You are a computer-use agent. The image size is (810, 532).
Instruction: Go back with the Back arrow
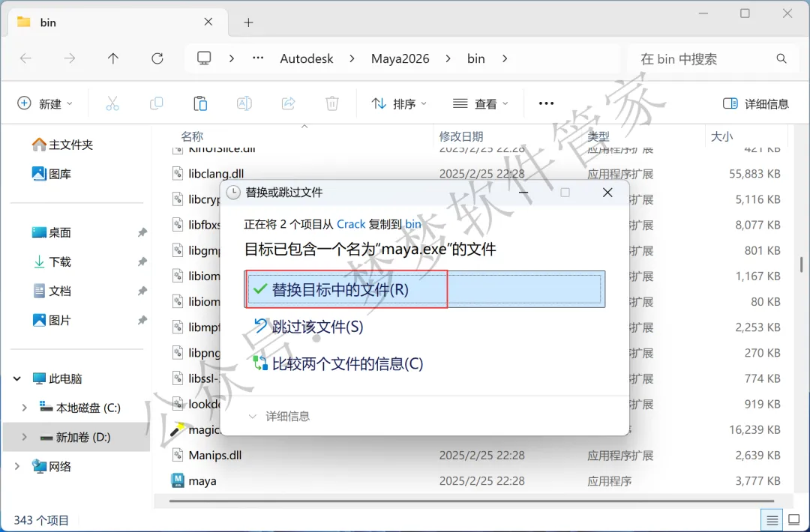coord(25,59)
